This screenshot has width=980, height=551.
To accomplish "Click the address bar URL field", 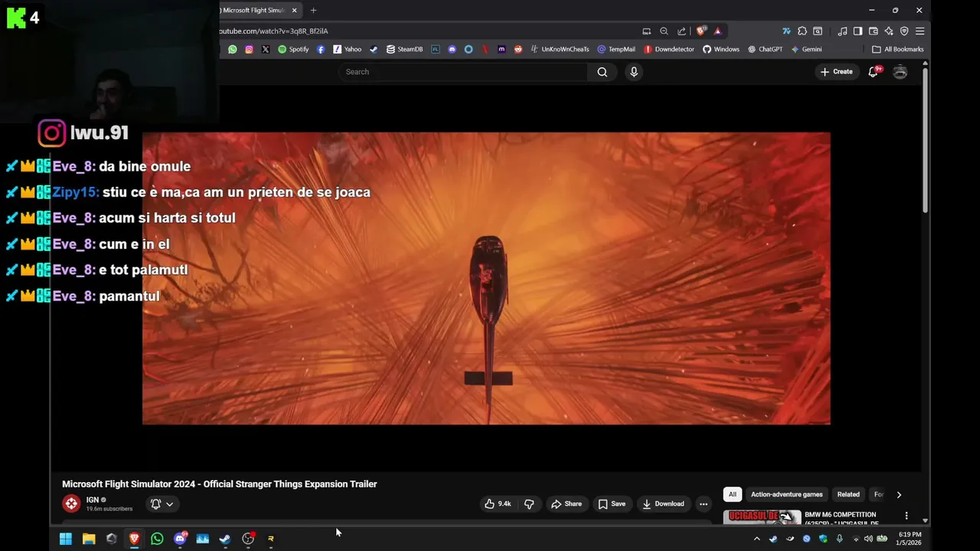I will tap(429, 31).
